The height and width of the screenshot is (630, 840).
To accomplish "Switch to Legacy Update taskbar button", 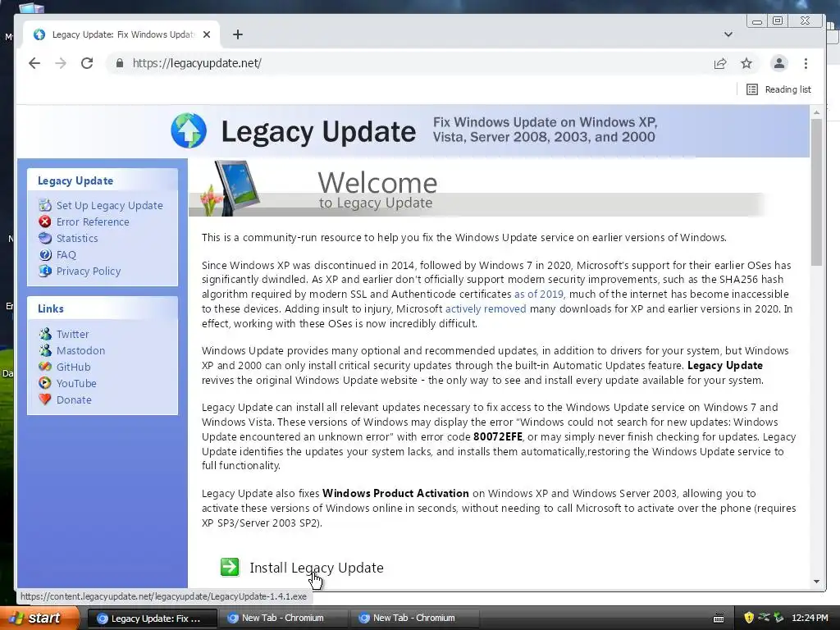I will (152, 619).
